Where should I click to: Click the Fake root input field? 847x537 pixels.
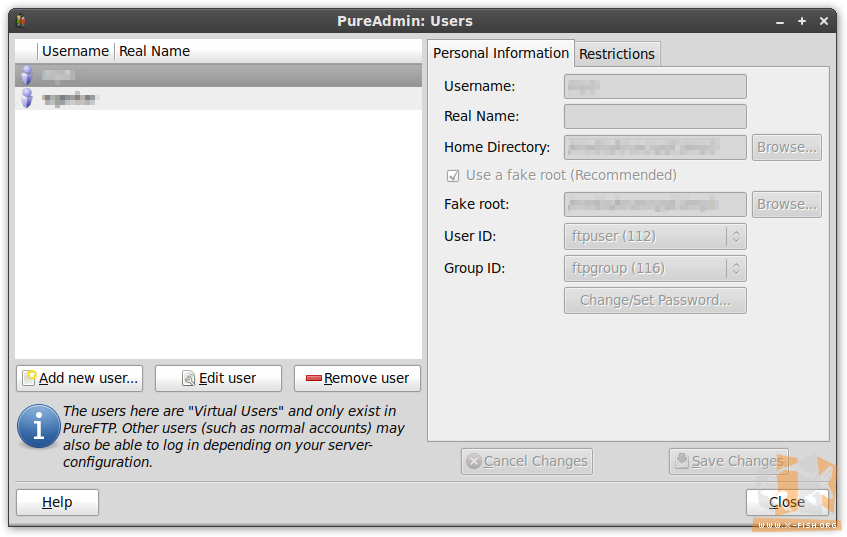[x=655, y=204]
